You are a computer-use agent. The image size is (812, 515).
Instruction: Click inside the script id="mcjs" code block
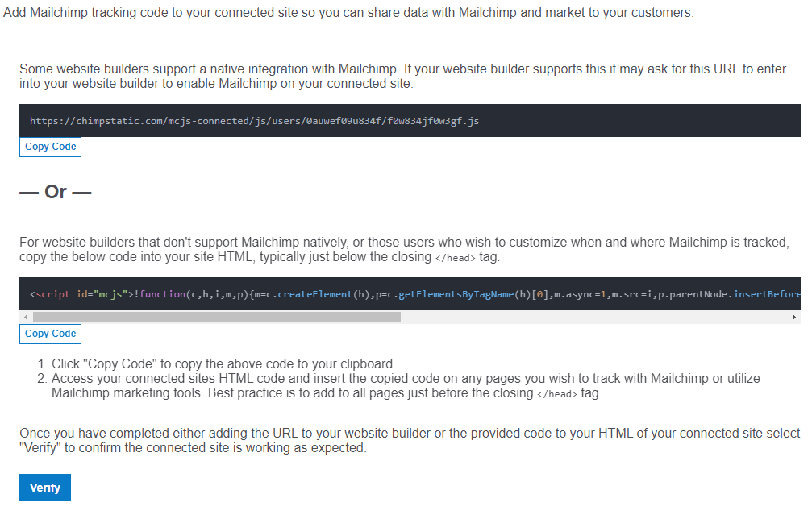[x=410, y=294]
